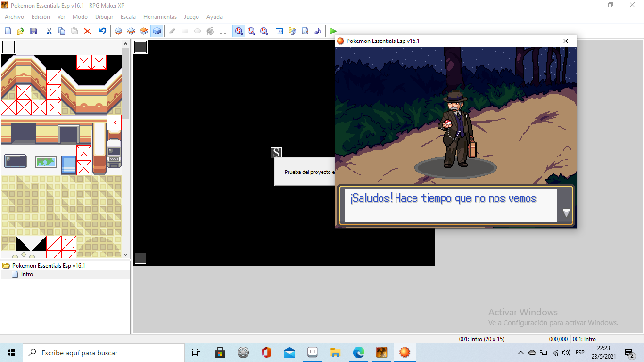Select Pokemon Essentials Esp v16.1 project folder

tap(48, 266)
